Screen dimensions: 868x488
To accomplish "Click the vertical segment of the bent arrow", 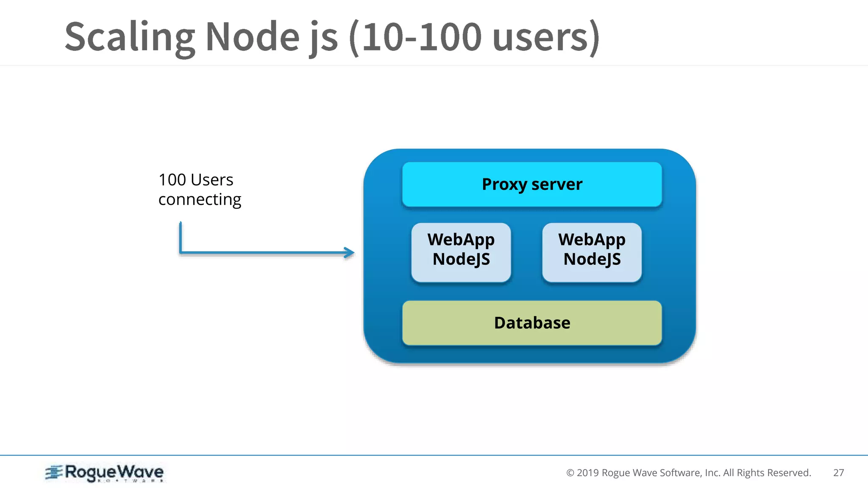I will pos(181,237).
